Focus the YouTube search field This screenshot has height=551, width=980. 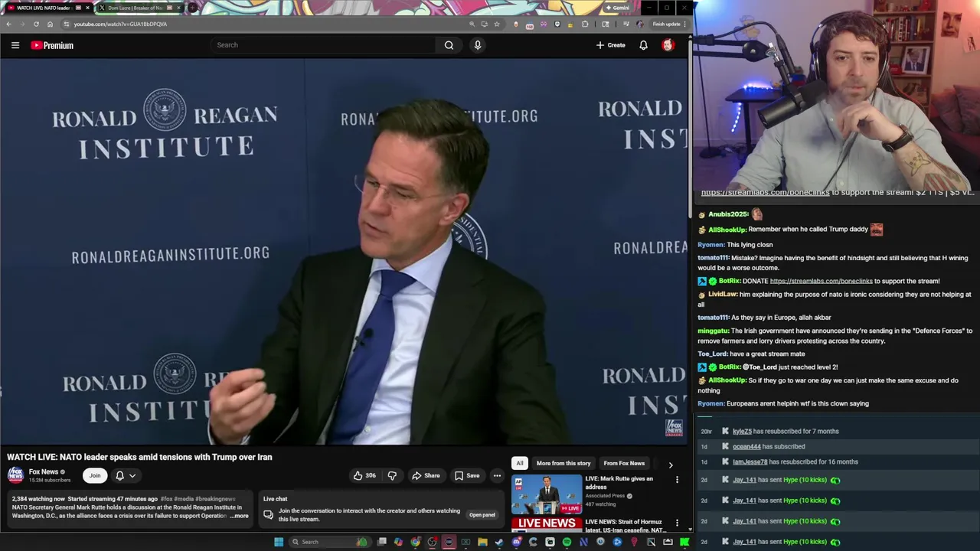coord(325,45)
